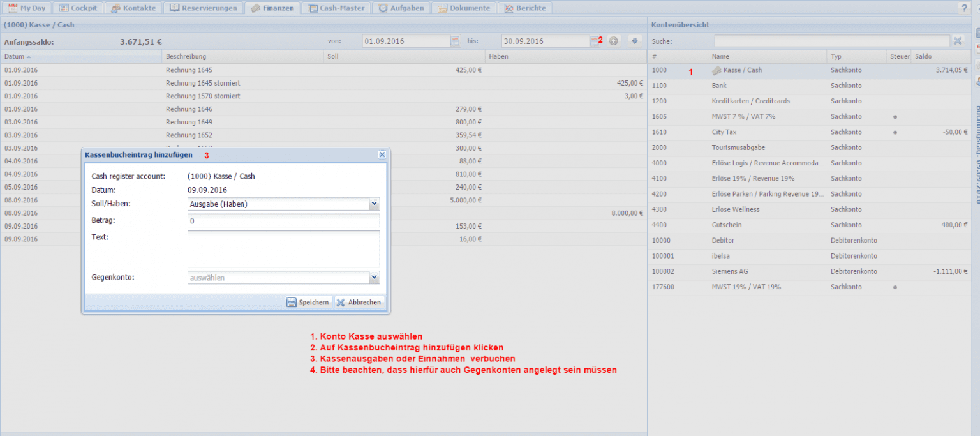Screen dimensions: 980x436
Task: Expand the Soll/Haben dropdown
Action: (374, 204)
